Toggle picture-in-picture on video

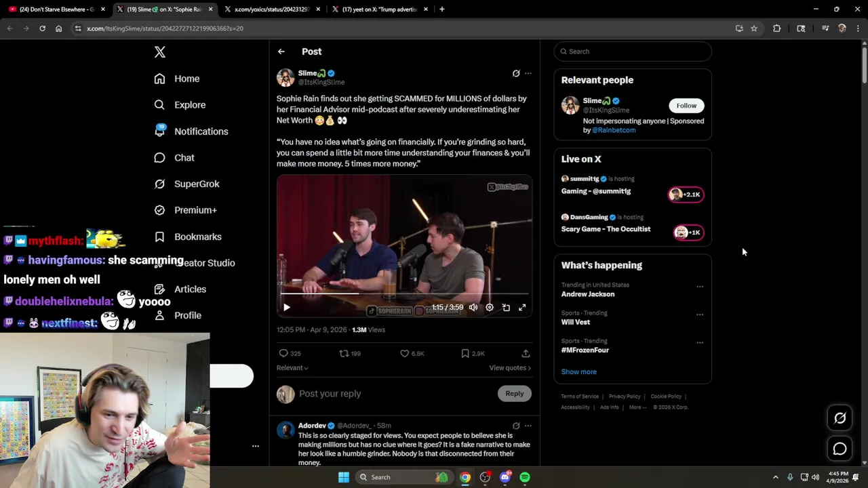point(506,308)
